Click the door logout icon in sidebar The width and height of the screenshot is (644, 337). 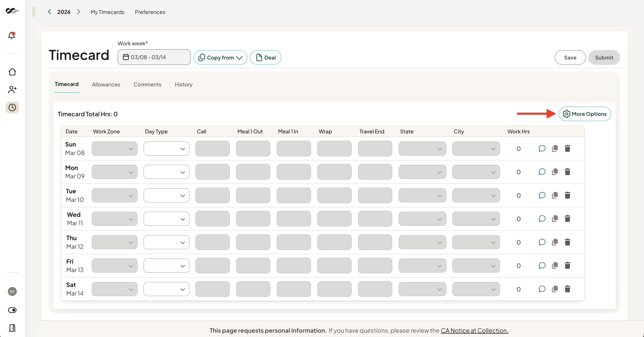click(12, 328)
